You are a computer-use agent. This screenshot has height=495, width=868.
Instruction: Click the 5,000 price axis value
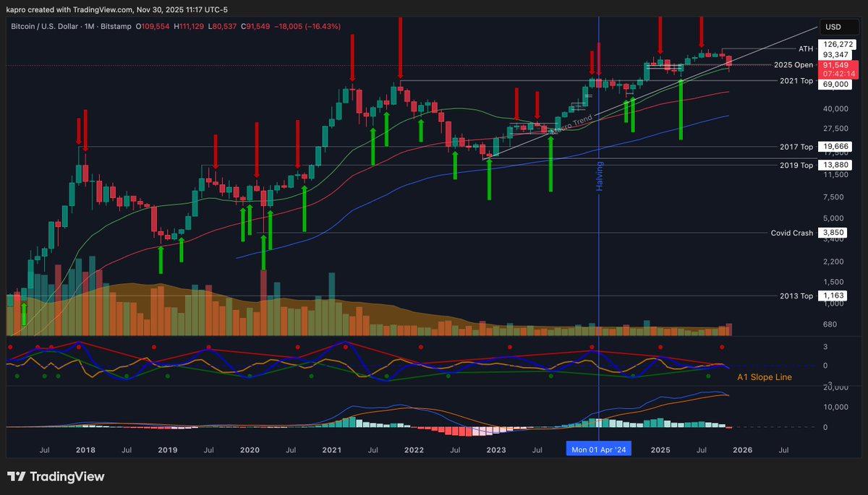(833, 218)
